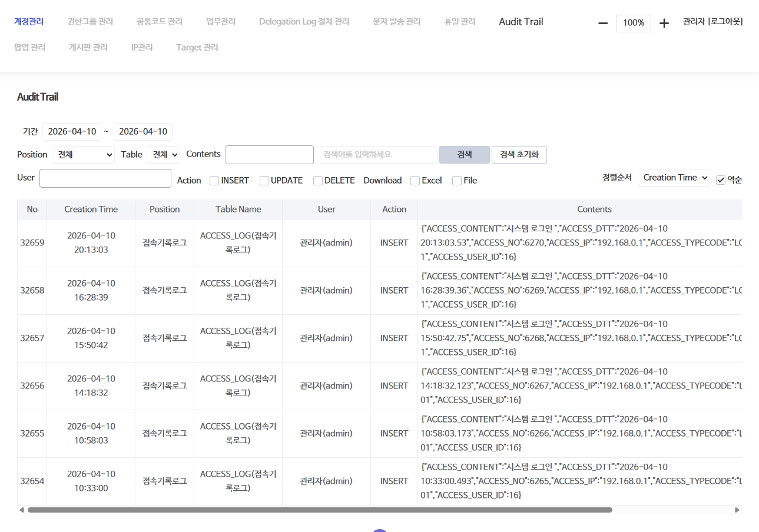Click the zoom out minus icon

click(x=602, y=23)
